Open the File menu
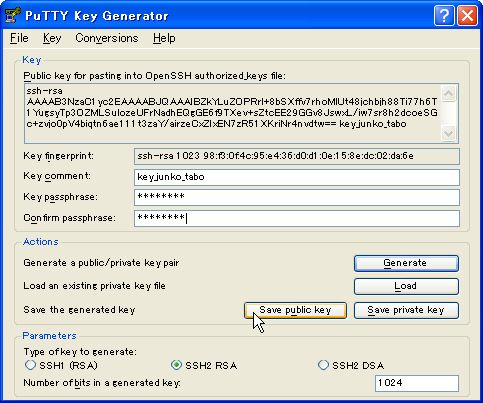 pos(19,38)
